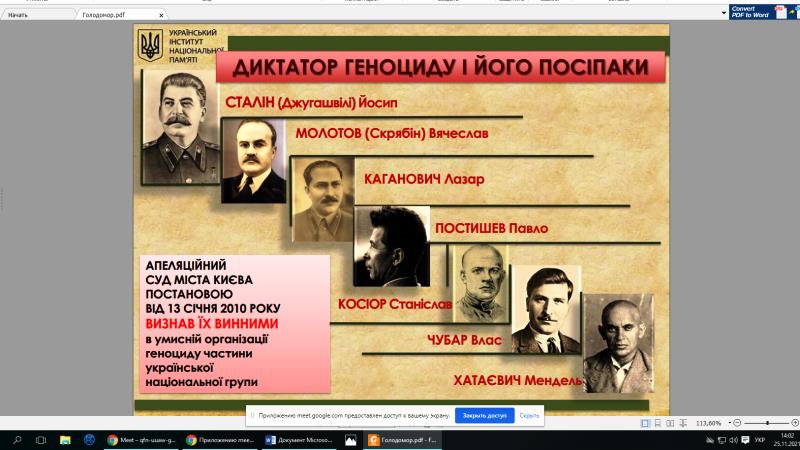Toggle the УКР keyboard language indicator

tap(759, 440)
